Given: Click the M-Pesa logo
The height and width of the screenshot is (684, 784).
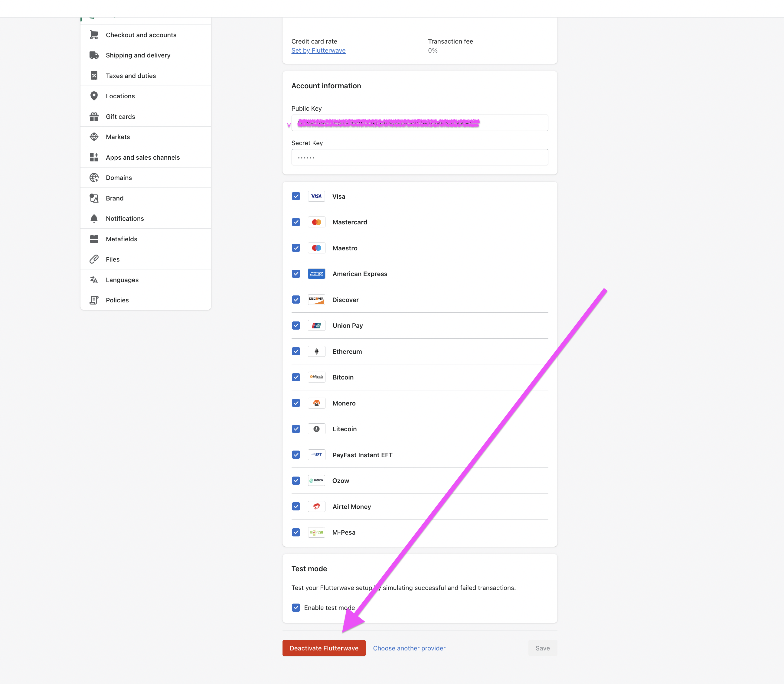Looking at the screenshot, I should 316,533.
